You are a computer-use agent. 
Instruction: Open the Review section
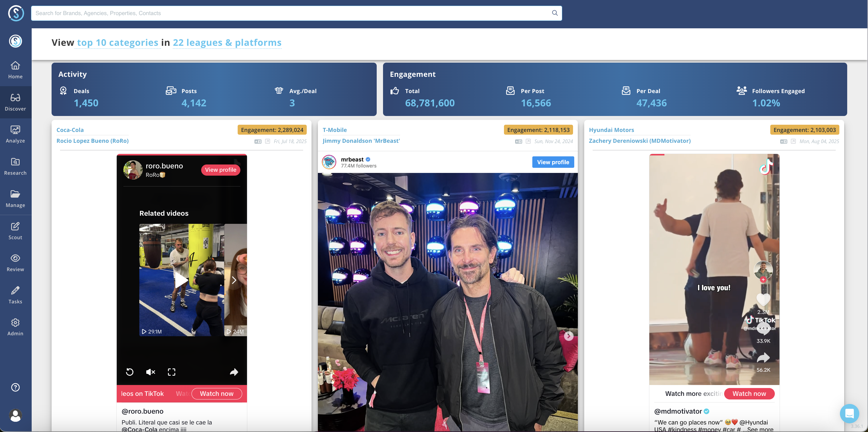point(15,263)
